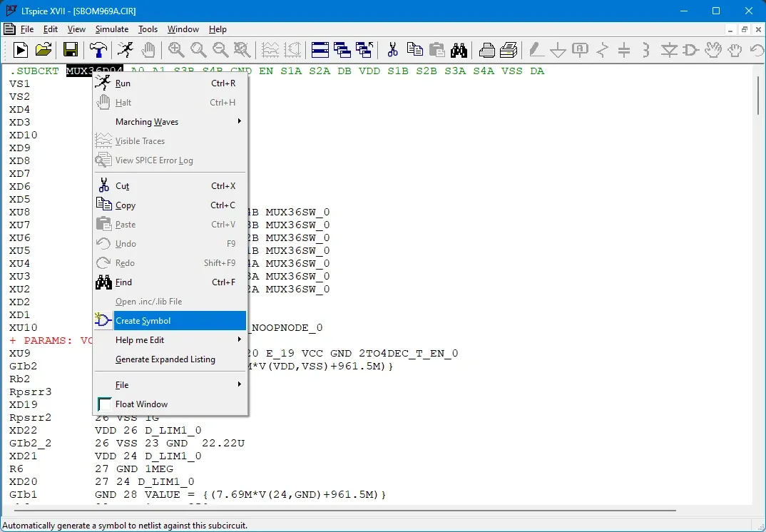Click the Ground symbol toolbar icon

point(558,50)
